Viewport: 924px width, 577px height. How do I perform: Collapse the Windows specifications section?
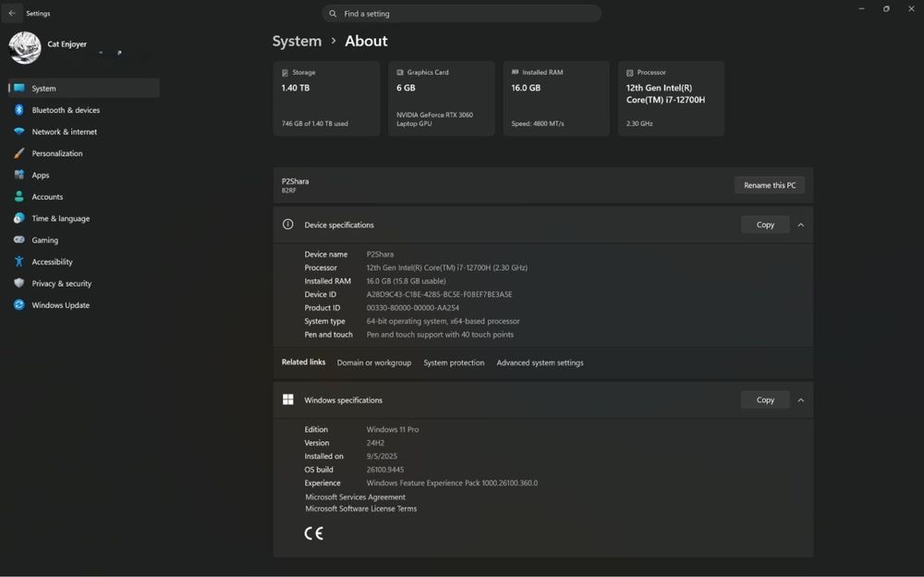801,400
